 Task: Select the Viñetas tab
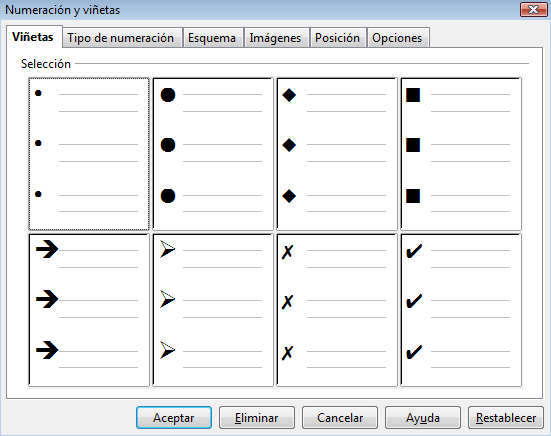(33, 37)
